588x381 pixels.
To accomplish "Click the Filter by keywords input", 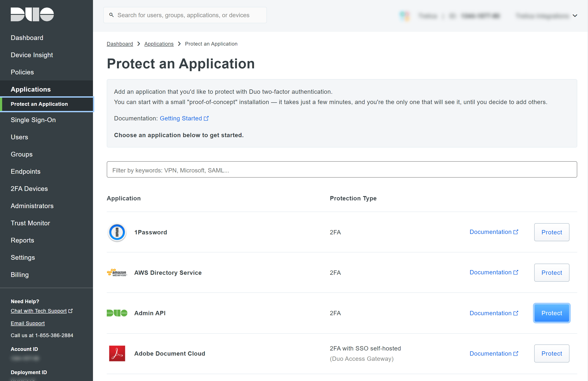I will [342, 169].
